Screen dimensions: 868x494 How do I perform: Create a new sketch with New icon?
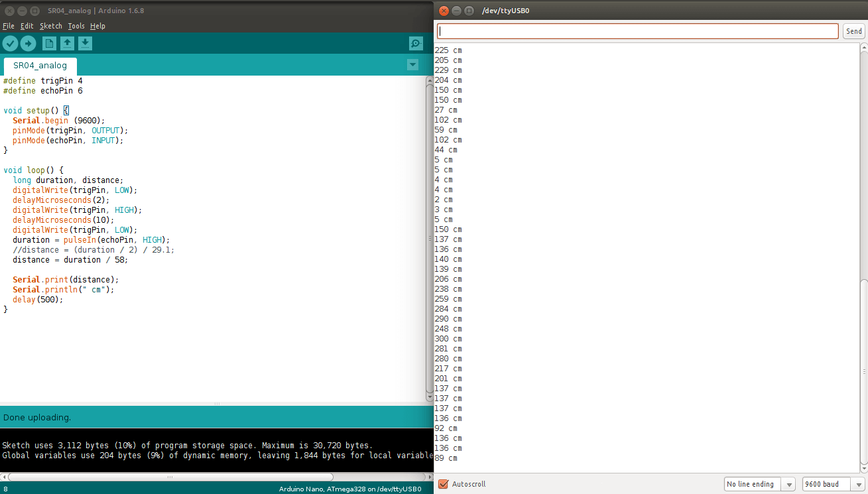(x=49, y=44)
